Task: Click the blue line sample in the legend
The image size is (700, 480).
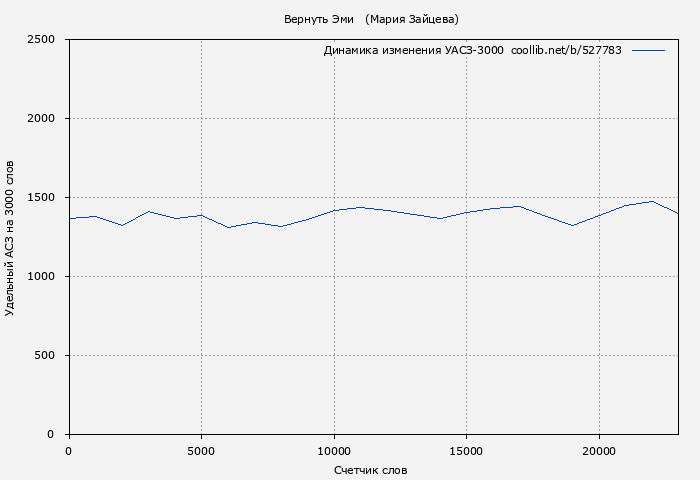Action: pyautogui.click(x=648, y=50)
